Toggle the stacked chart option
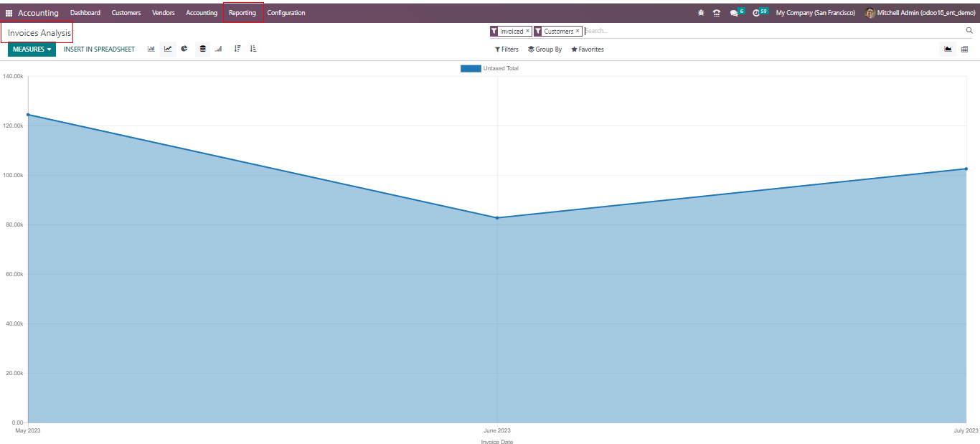The width and height of the screenshot is (980, 444). click(202, 49)
